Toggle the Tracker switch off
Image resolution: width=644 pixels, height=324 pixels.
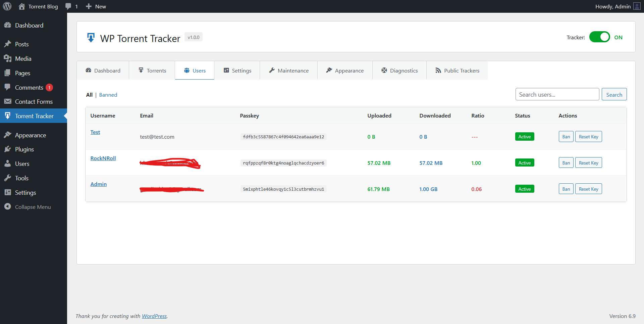click(x=600, y=37)
